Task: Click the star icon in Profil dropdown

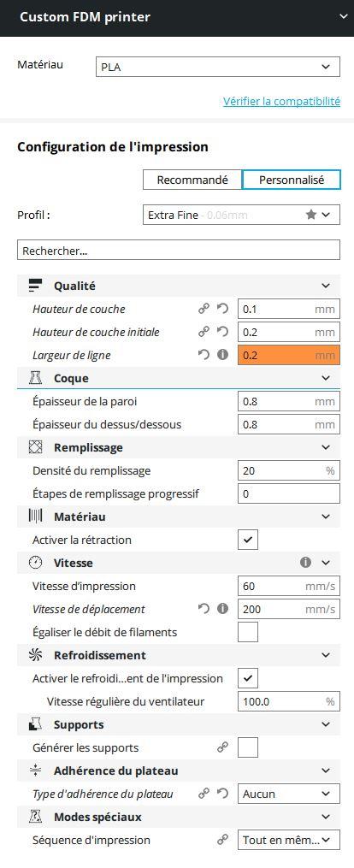Action: [311, 215]
